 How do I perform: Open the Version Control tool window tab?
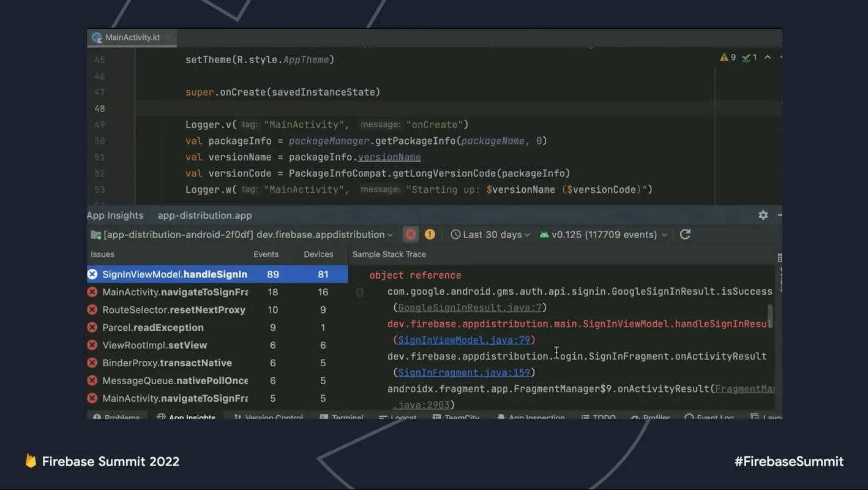(268, 417)
